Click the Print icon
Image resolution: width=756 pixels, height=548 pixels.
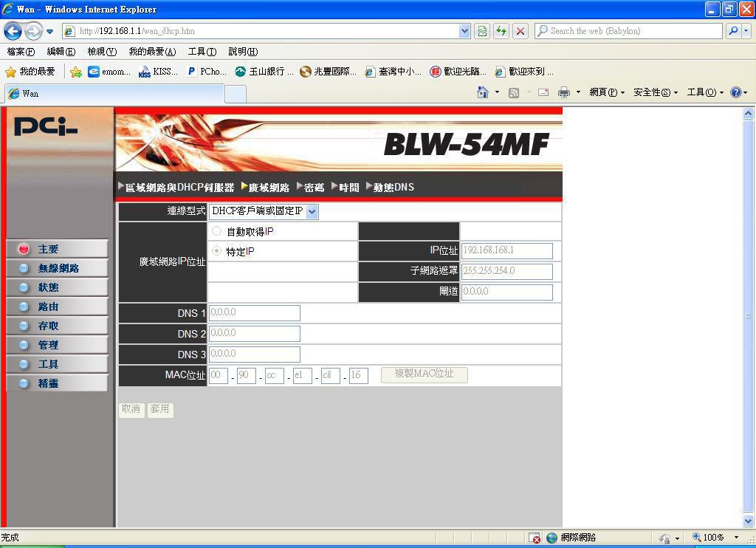click(563, 92)
